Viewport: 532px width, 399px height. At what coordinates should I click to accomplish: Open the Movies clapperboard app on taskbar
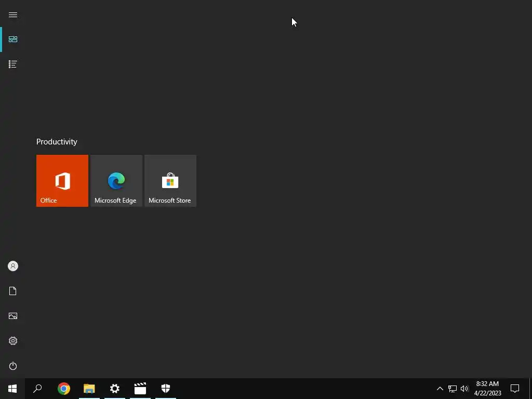(140, 389)
